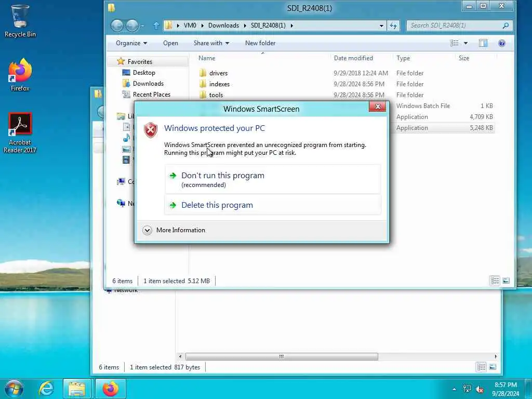Click horizontal scrollbar in back window
This screenshot has width=532, height=399.
tap(282, 356)
